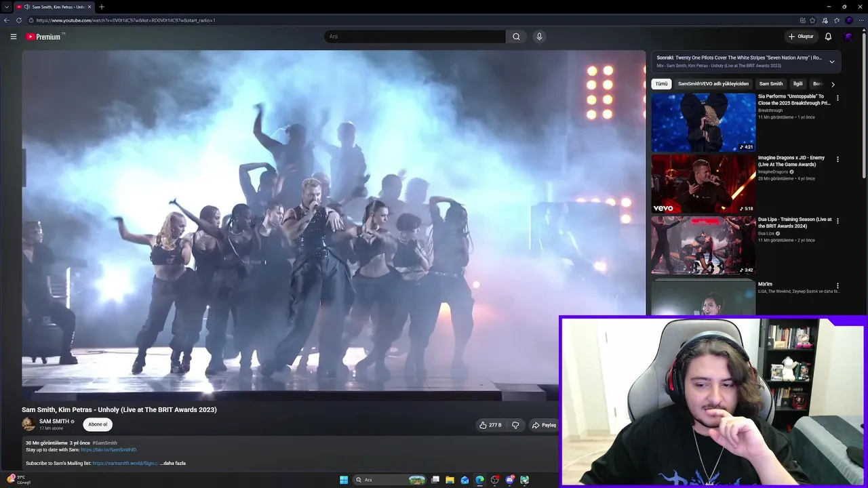Screen dimensions: 868x488
Task: Open Discord from the taskbar
Action: [x=509, y=480]
